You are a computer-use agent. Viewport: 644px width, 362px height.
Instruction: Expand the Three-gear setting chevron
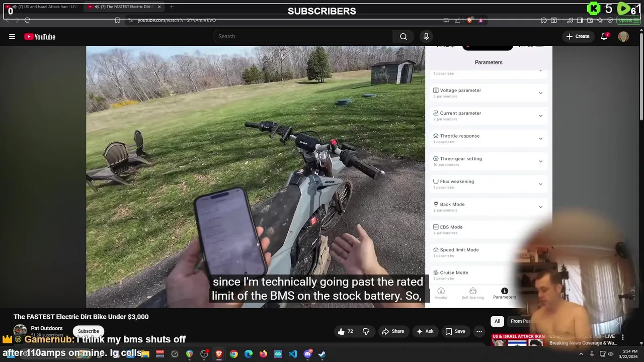(x=541, y=161)
